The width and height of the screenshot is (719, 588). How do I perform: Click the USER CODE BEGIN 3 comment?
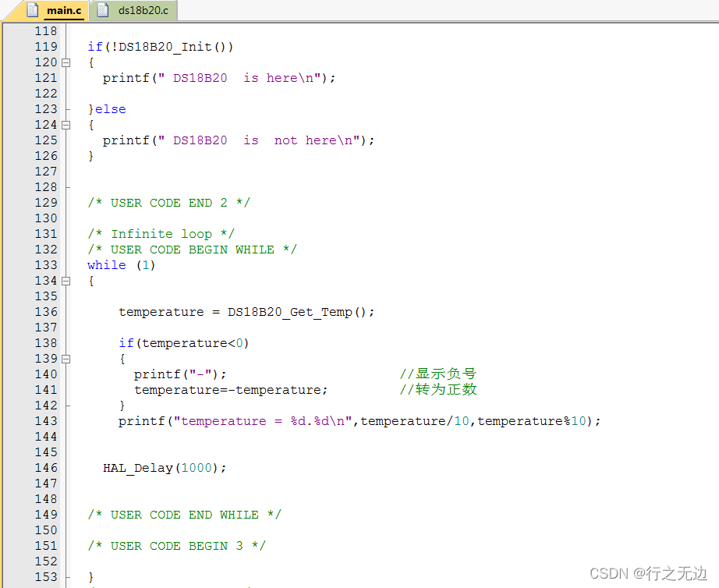point(176,546)
